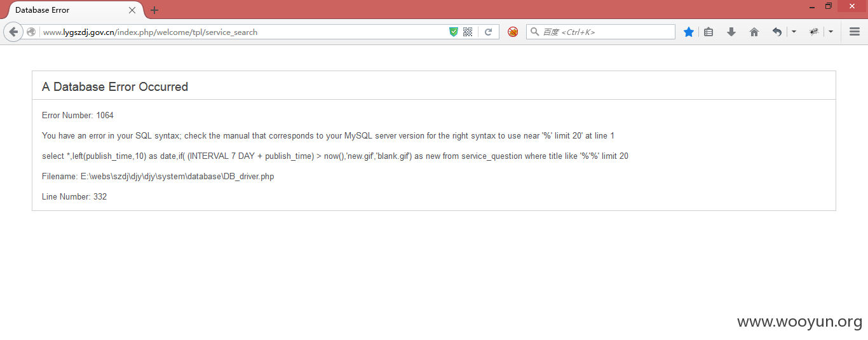Expand dropdown next to undo arrow
Viewport: 868px width, 340px height.
click(794, 32)
